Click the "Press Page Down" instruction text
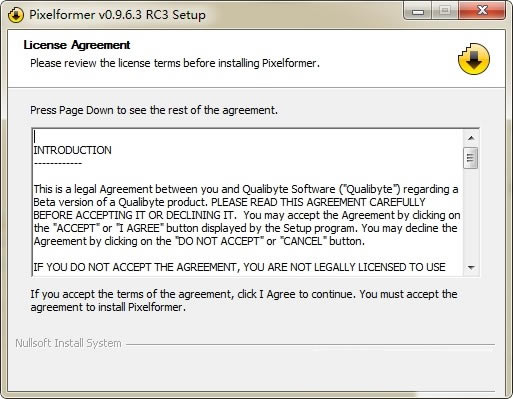 tap(154, 110)
